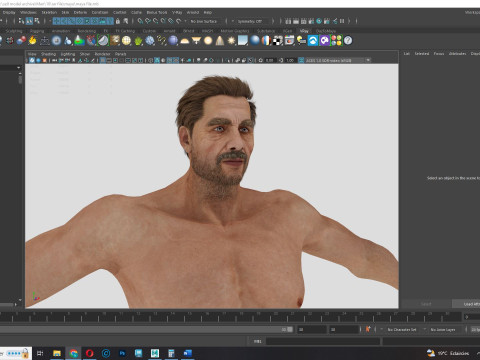Open the Bonus Tools menu

[157, 12]
